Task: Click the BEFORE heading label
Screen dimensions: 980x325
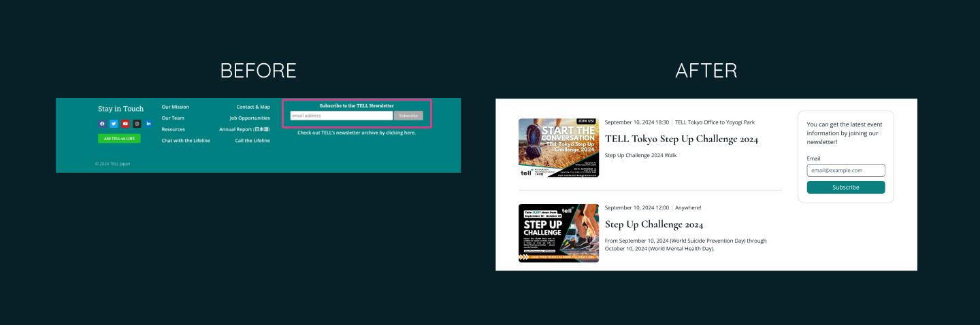Action: coord(259,71)
